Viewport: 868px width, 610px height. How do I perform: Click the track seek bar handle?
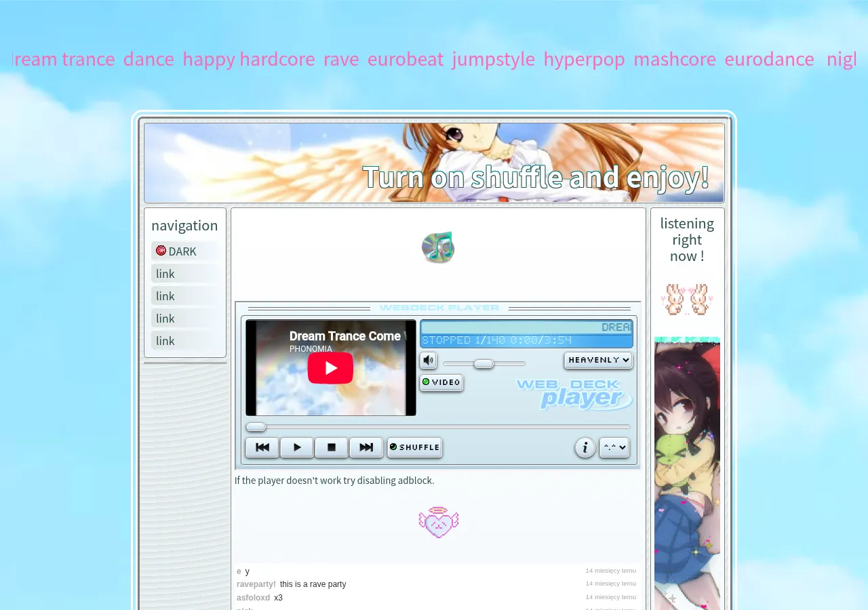pos(256,427)
